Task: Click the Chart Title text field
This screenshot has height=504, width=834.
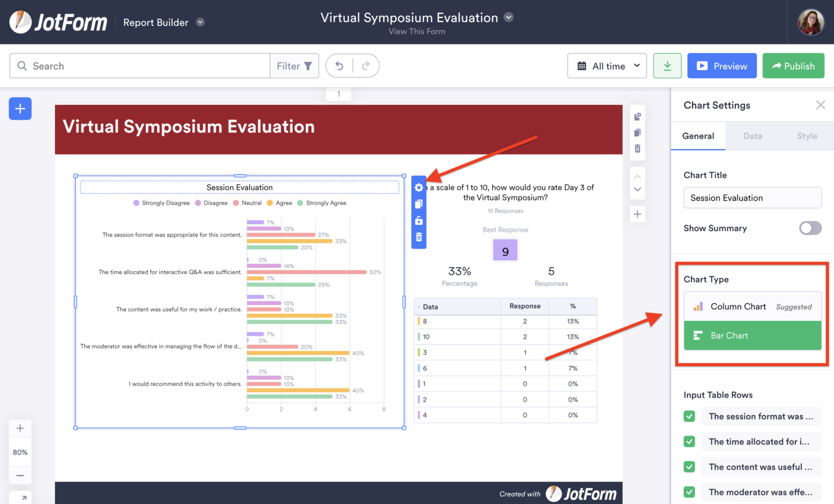Action: (x=752, y=197)
